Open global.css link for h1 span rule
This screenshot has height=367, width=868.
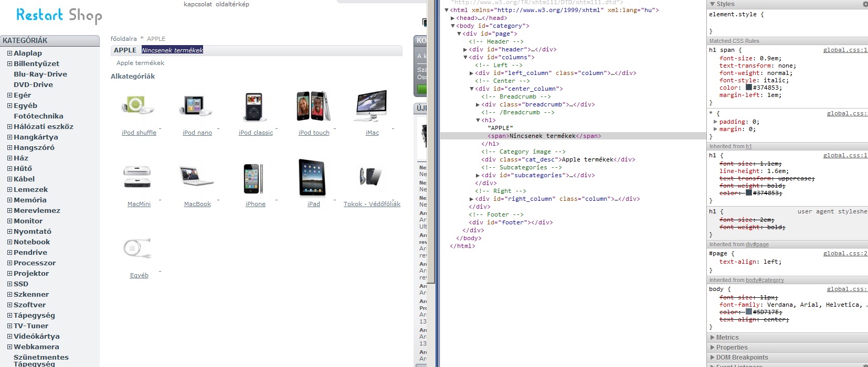click(x=845, y=50)
